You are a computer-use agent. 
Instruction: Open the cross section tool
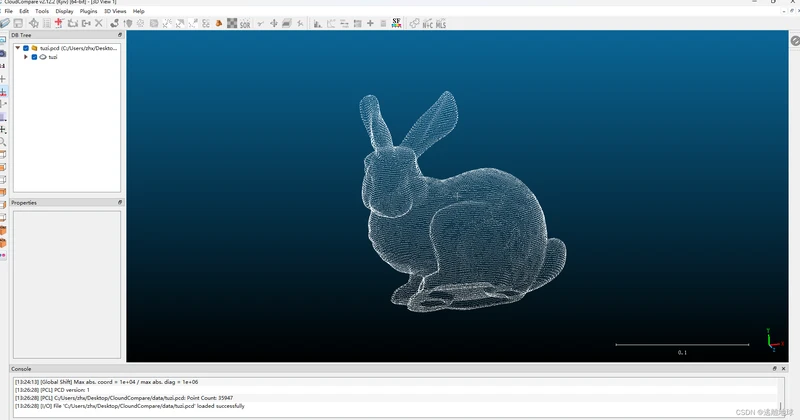[287, 23]
